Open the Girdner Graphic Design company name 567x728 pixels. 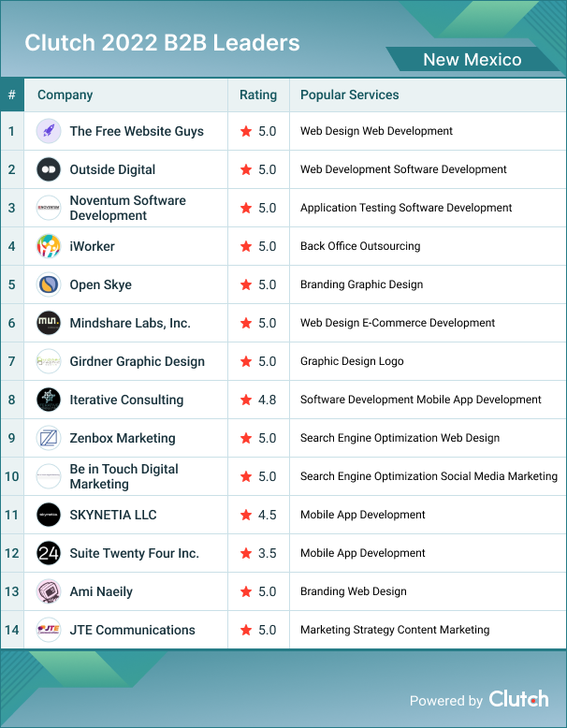(137, 361)
